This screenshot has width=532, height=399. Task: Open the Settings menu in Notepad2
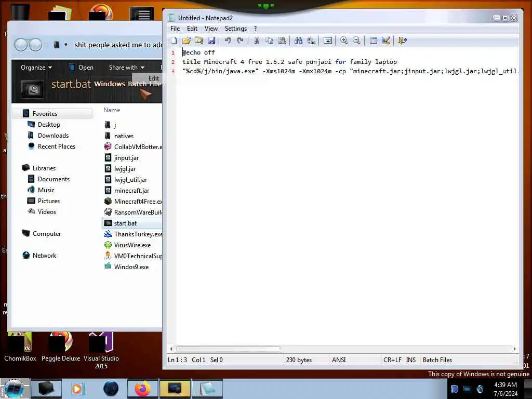235,29
